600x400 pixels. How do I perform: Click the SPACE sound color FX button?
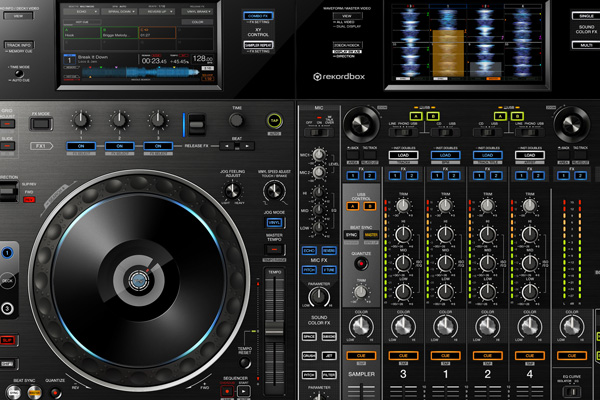tap(309, 336)
